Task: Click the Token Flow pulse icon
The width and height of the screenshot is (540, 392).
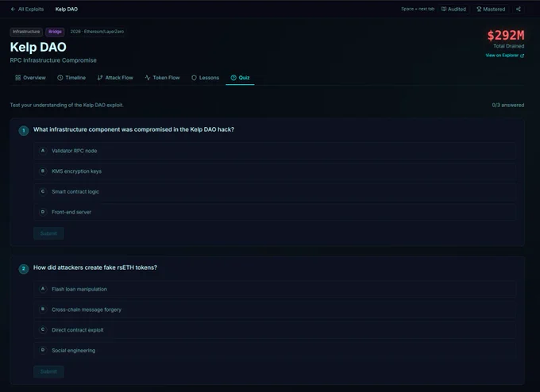Action: [148, 78]
